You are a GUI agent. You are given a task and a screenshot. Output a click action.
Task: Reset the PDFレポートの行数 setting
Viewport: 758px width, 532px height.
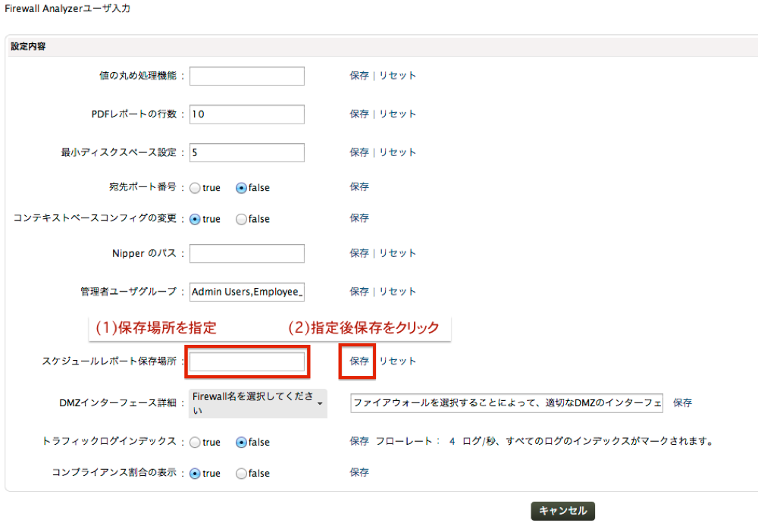point(397,114)
